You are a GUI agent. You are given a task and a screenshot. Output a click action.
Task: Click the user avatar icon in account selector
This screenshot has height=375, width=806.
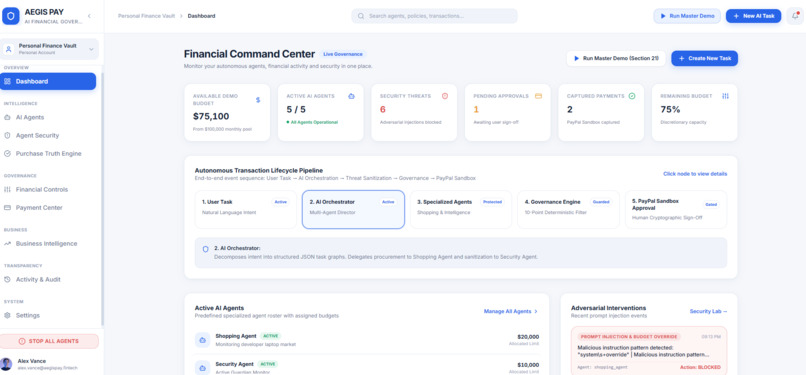(x=9, y=49)
